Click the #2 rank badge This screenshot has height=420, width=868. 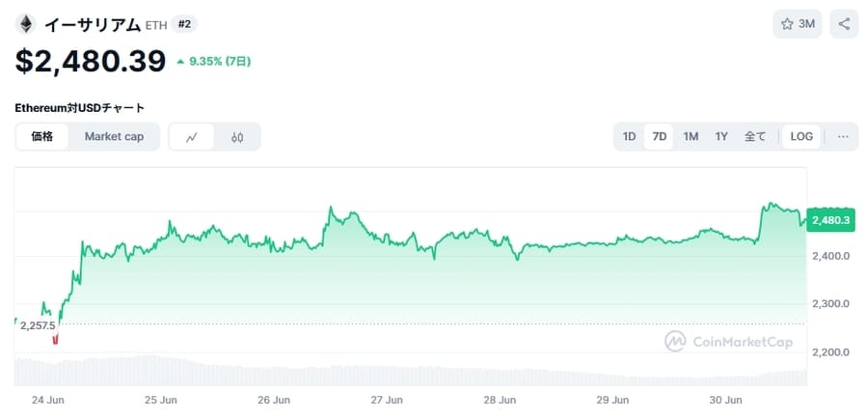tap(184, 24)
